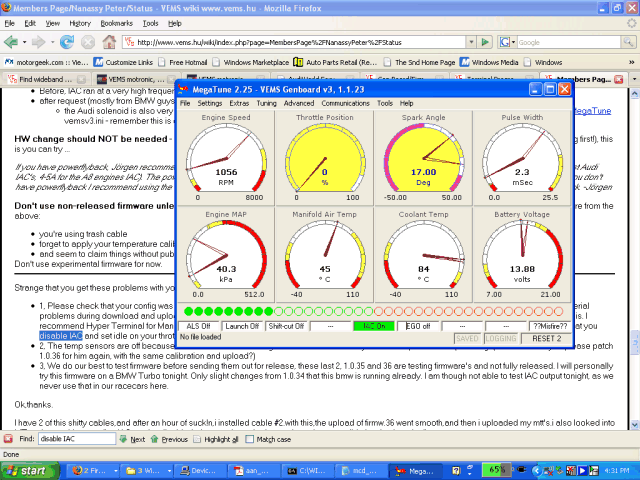Open Firefox Bookmarks menu
Viewport: 640px width, 480px height.
[x=117, y=23]
